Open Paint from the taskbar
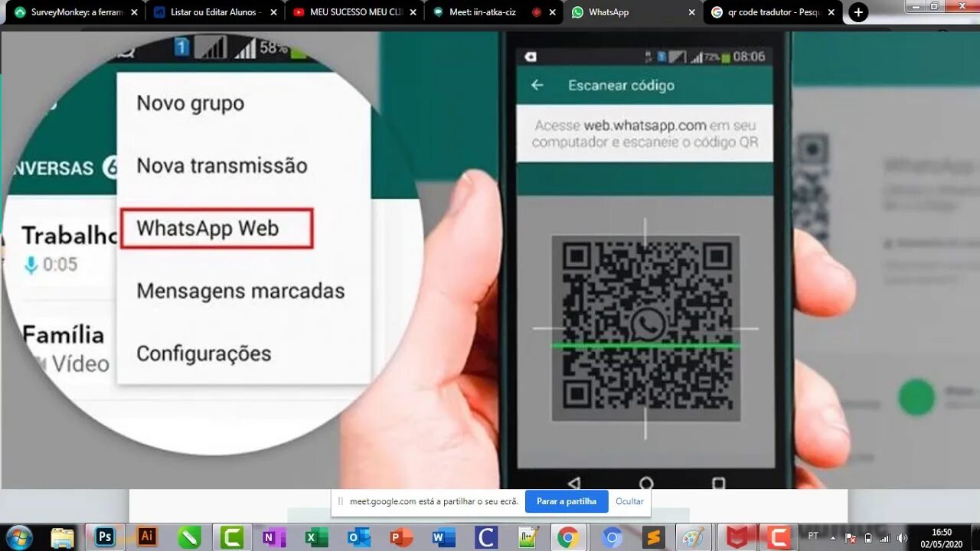Screen dimensions: 980x551 (x=695, y=537)
